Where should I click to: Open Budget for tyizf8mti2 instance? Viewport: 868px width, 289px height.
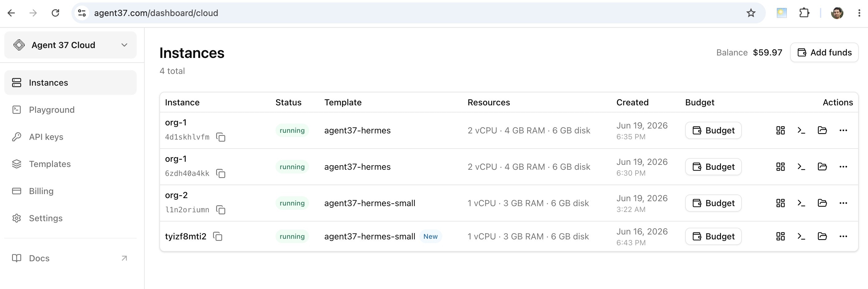pyautogui.click(x=713, y=236)
